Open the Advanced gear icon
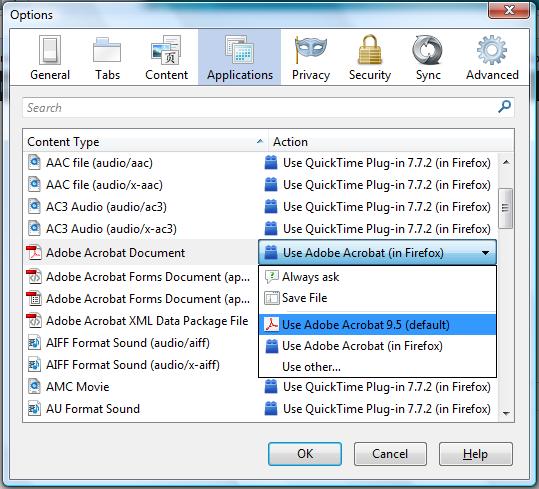Viewport: 539px width, 489px height. click(x=492, y=50)
